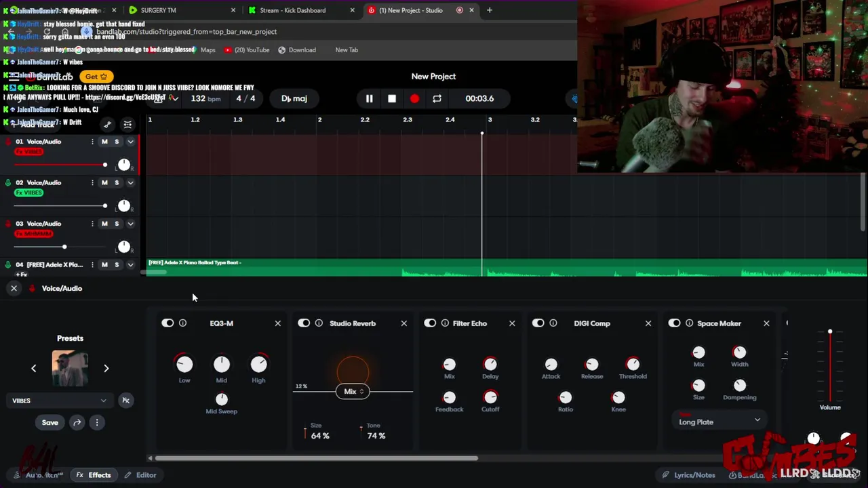Toggle the loop cycle button
The image size is (868, 488).
click(437, 98)
